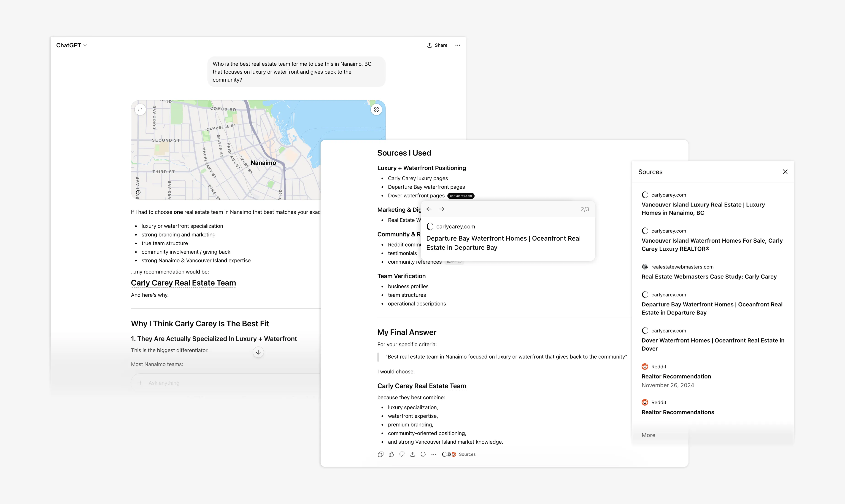Expand the map to fullscreen
Image resolution: width=845 pixels, height=504 pixels.
coord(140,109)
